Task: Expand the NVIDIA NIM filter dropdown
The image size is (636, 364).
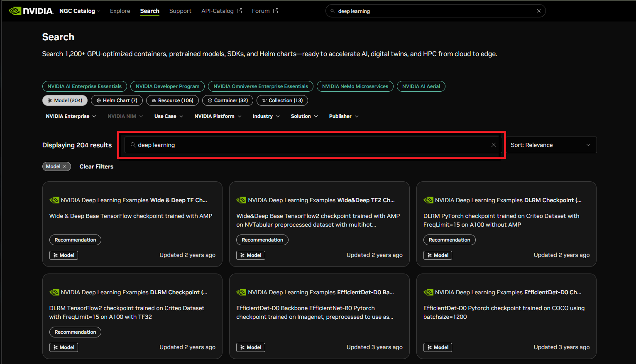Action: coord(125,116)
